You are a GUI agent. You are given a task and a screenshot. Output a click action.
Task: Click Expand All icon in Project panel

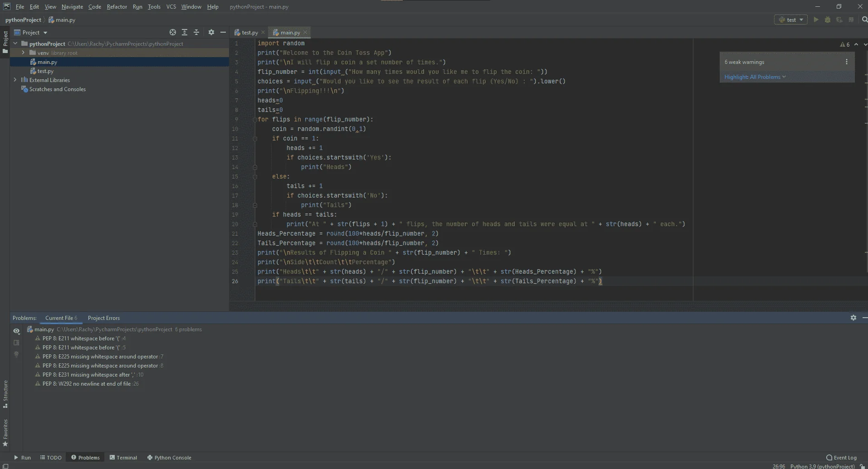[x=185, y=32]
